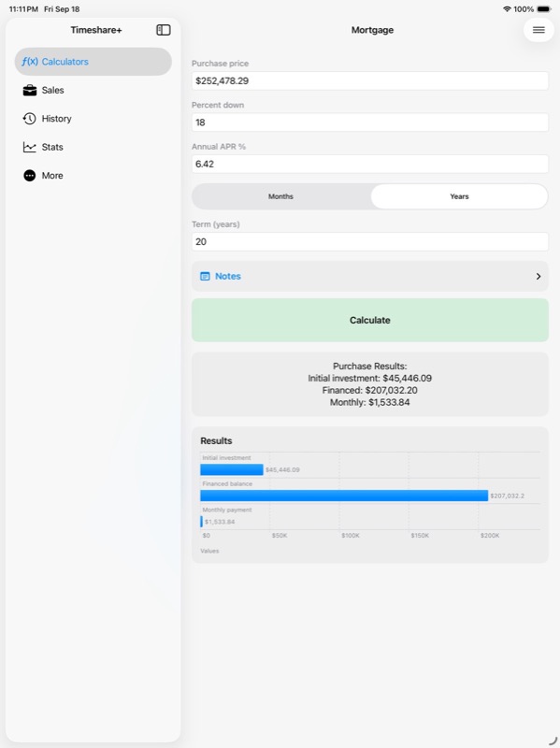Image resolution: width=560 pixels, height=748 pixels.
Task: Click the 'Percent down' field label
Action: (x=218, y=105)
